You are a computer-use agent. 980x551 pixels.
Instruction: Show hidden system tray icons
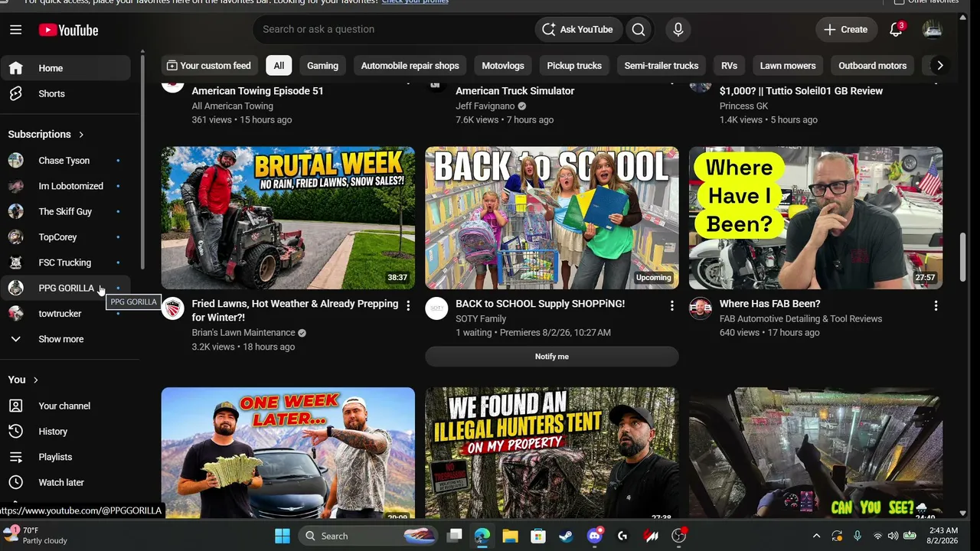[816, 536]
